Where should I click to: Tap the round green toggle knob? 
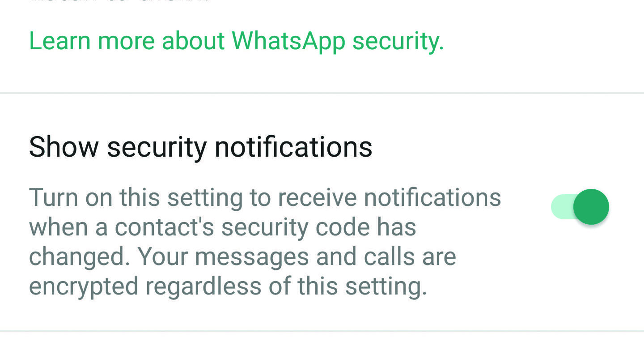pos(591,207)
